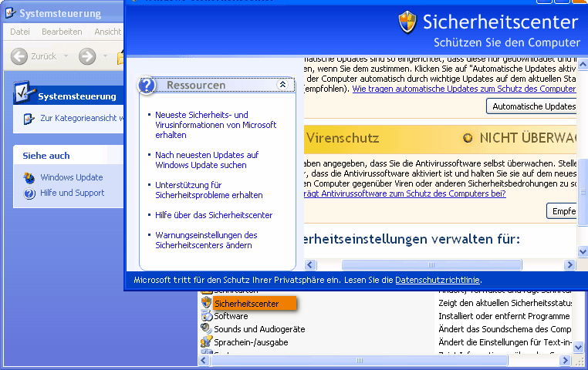Screen dimensions: 588x370
Task: Select Sounds und Audiogeräte list item
Action: click(x=259, y=329)
